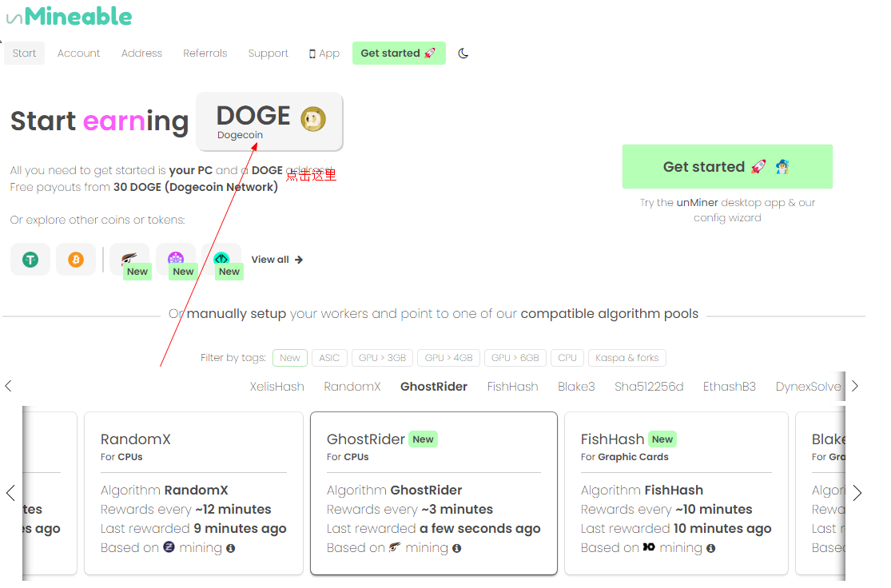The width and height of the screenshot is (891, 588).
Task: Toggle the ASIC filter tag
Action: click(x=330, y=358)
